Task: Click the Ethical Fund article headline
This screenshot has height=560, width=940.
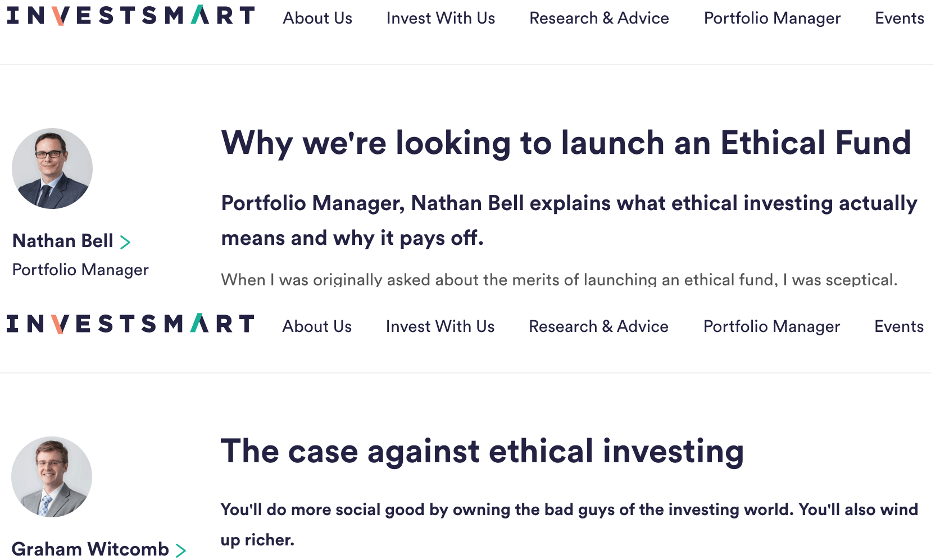Action: [566, 143]
